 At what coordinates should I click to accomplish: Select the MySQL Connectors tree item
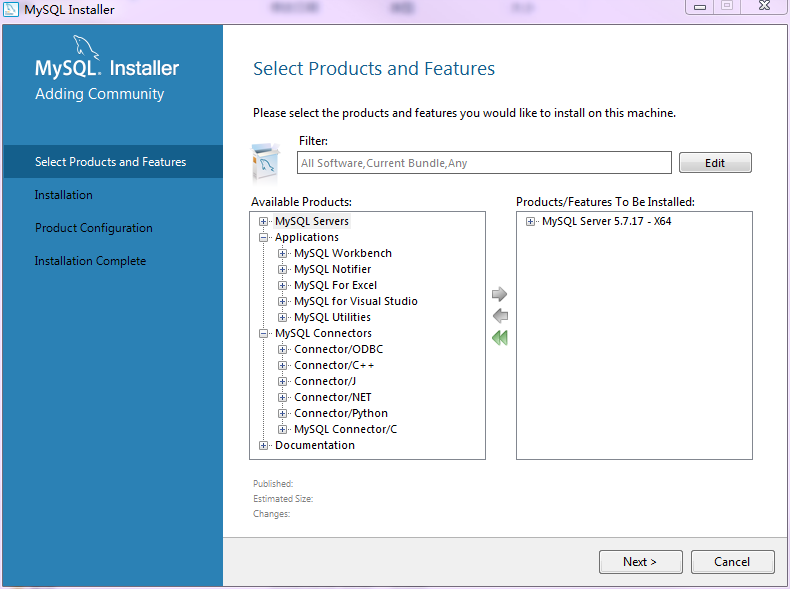coord(323,334)
